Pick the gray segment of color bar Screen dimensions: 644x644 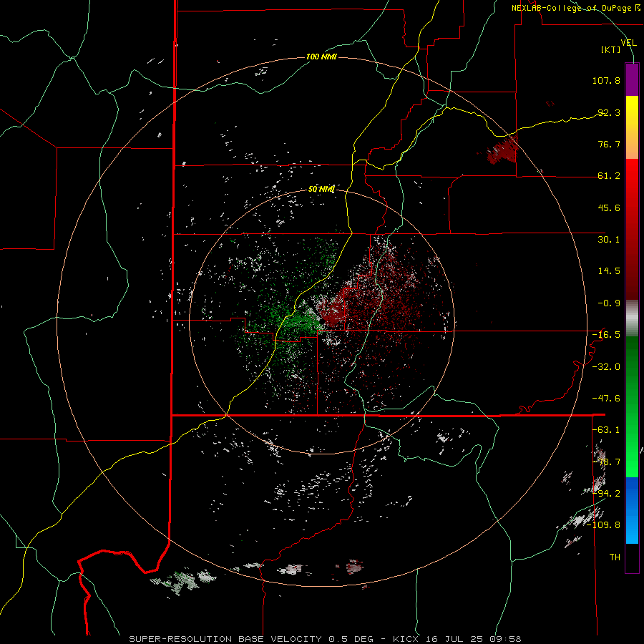tap(632, 318)
